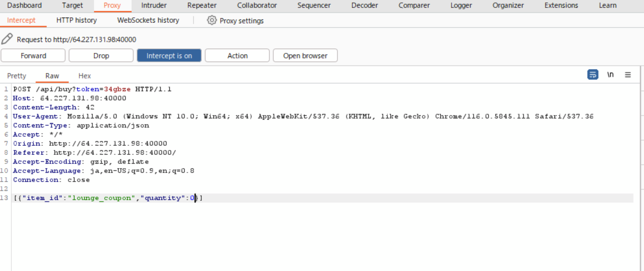Toggle the word wrap icon in editor

click(593, 75)
